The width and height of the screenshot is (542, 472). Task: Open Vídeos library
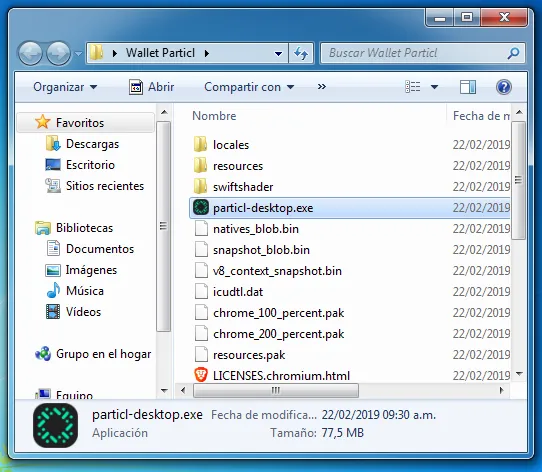pos(83,312)
